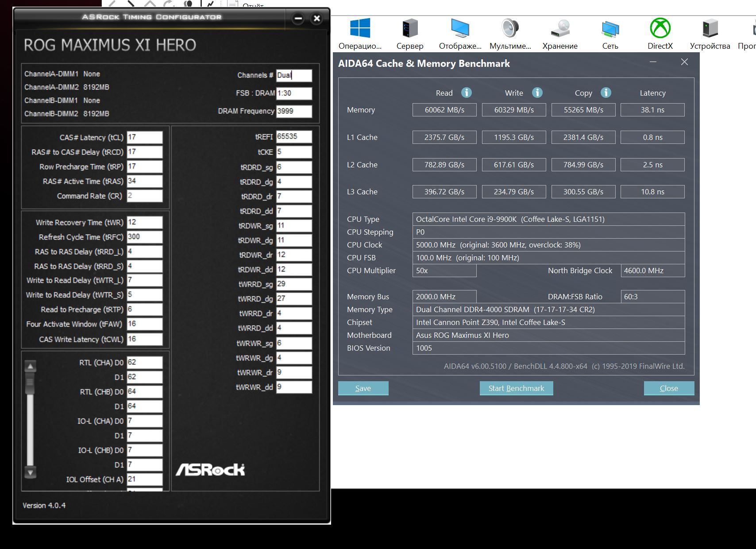Click the RTL panel vertical scrollbar thumb

[x=31, y=384]
